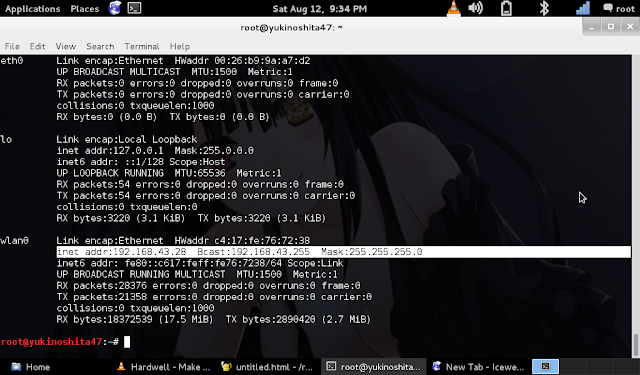The height and width of the screenshot is (375, 640).
Task: Switch to Home taskbar window
Action: (x=31, y=367)
